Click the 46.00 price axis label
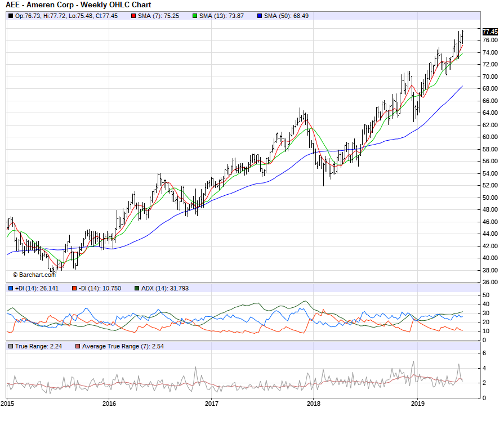Viewport: 504px width, 421px height. click(490, 222)
